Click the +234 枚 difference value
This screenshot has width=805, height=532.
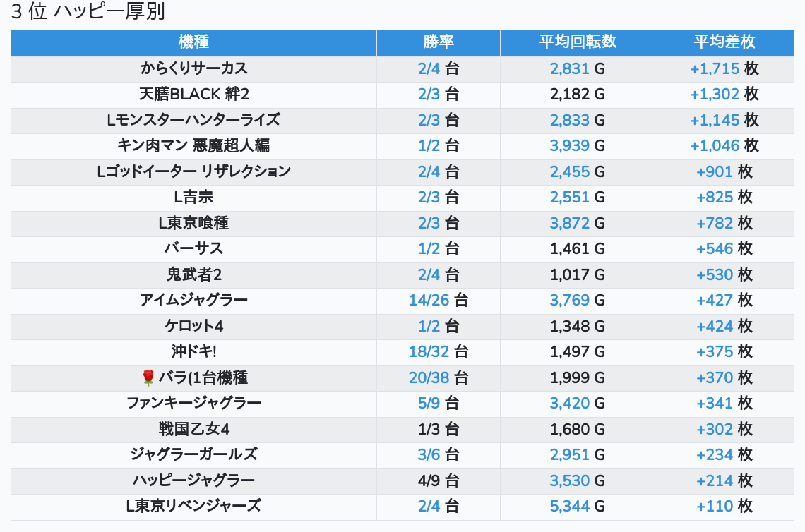724,454
